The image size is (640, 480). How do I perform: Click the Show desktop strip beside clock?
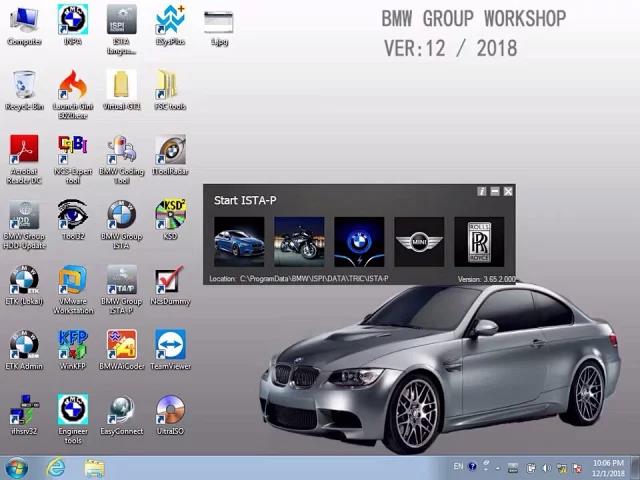click(x=636, y=468)
